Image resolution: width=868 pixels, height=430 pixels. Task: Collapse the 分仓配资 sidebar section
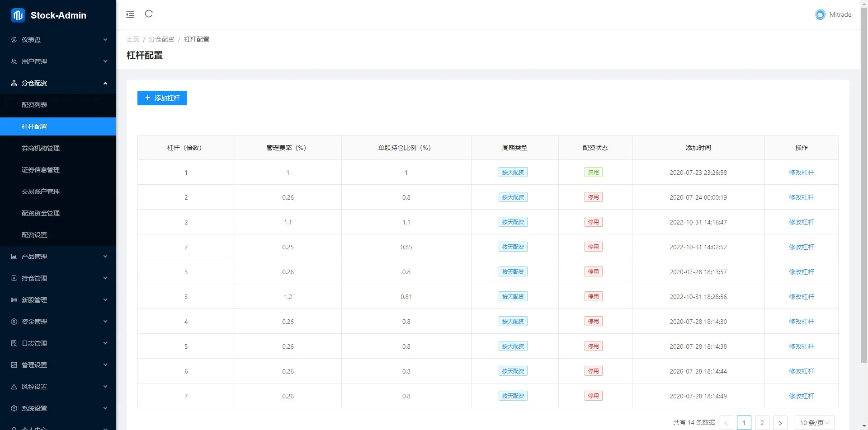click(x=58, y=83)
